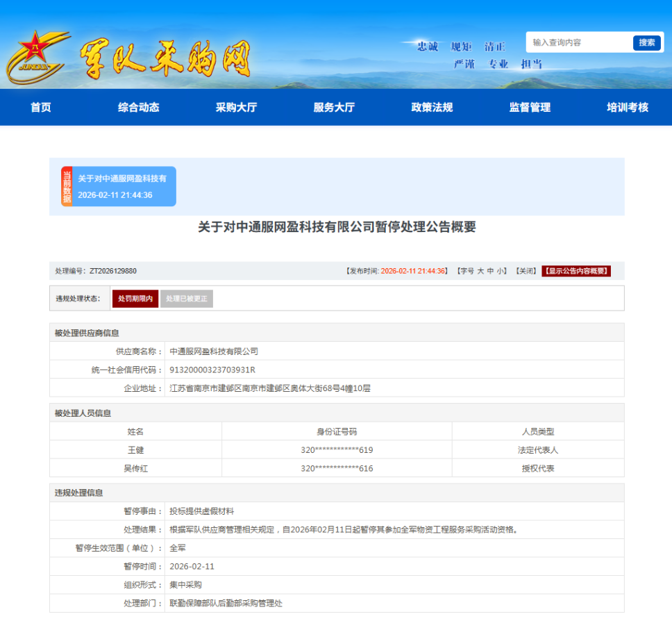Select the 处理已被更正 status tag
Viewport: 672px width, 637px height.
[187, 299]
